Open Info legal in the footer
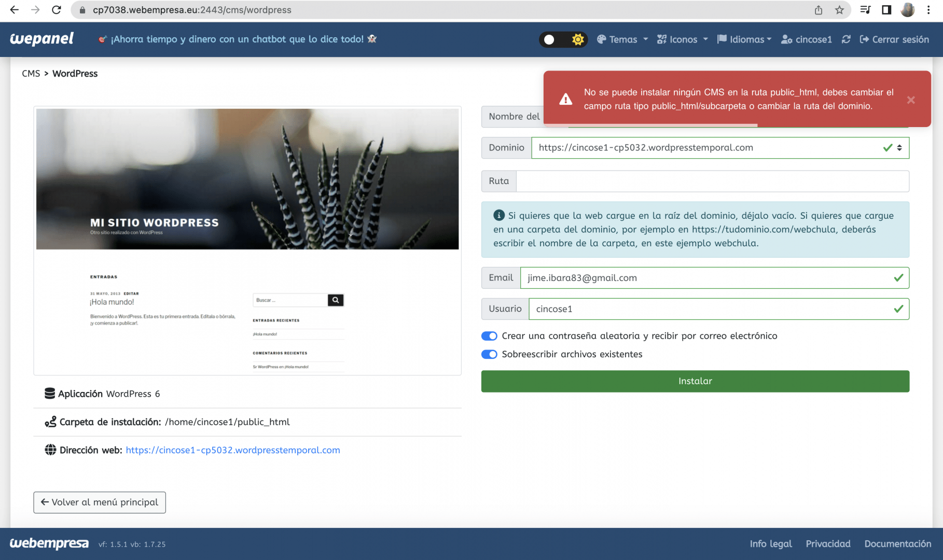This screenshot has height=560, width=943. 771,543
